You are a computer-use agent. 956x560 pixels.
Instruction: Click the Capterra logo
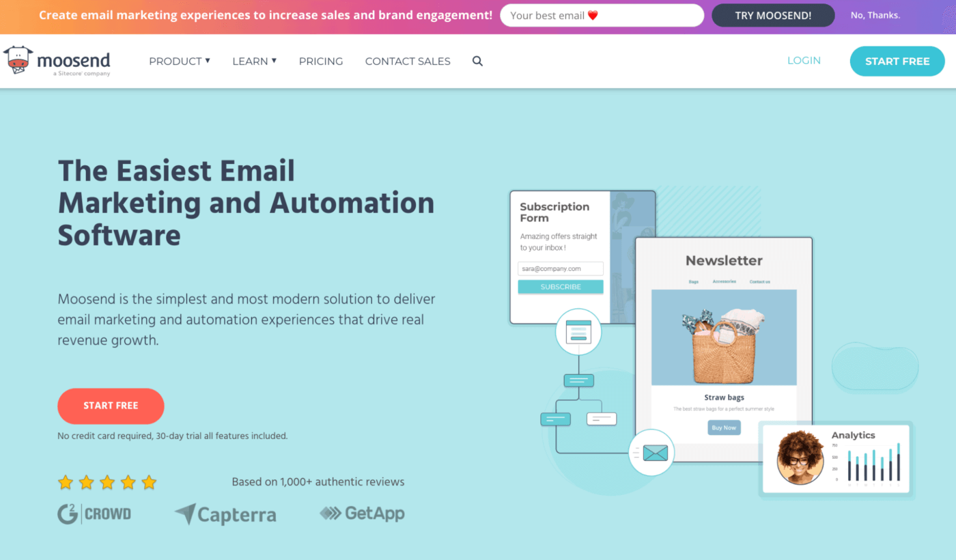click(225, 514)
